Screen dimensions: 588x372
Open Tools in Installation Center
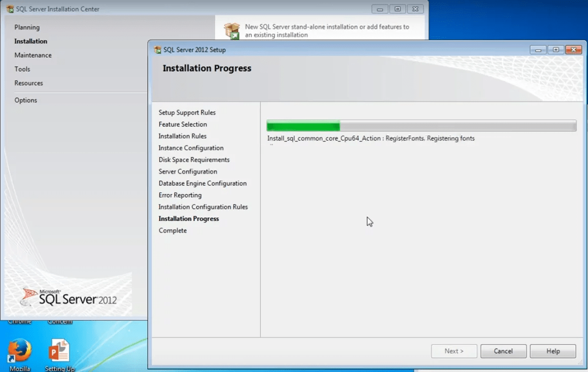tap(22, 69)
